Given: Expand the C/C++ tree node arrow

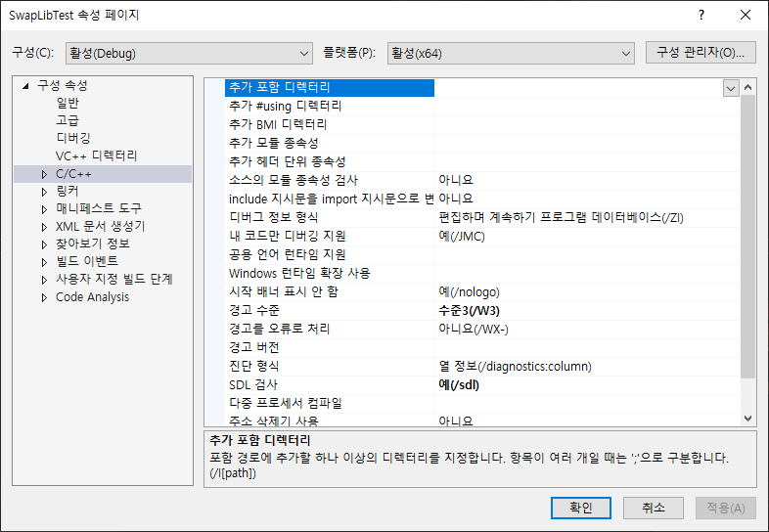Looking at the screenshot, I should [44, 174].
